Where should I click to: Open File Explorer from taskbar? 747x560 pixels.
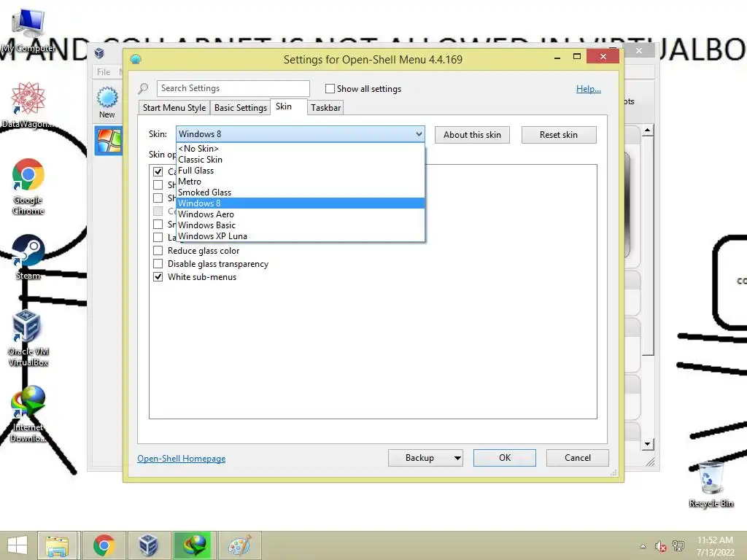click(57, 545)
